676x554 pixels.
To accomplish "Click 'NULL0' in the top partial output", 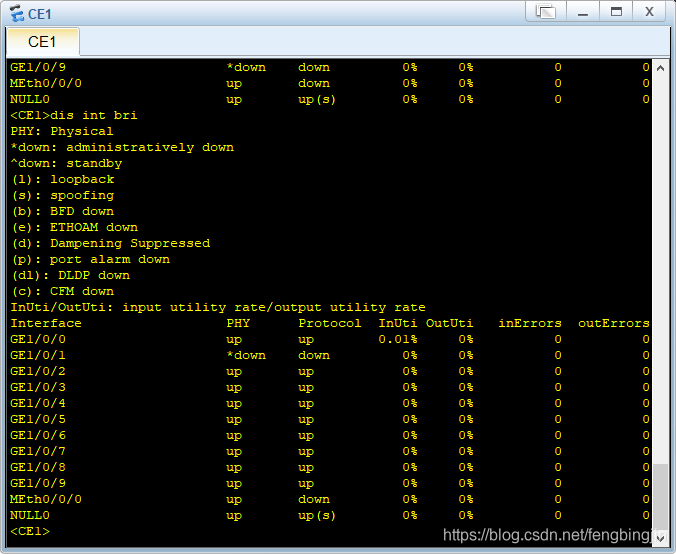I will point(30,99).
